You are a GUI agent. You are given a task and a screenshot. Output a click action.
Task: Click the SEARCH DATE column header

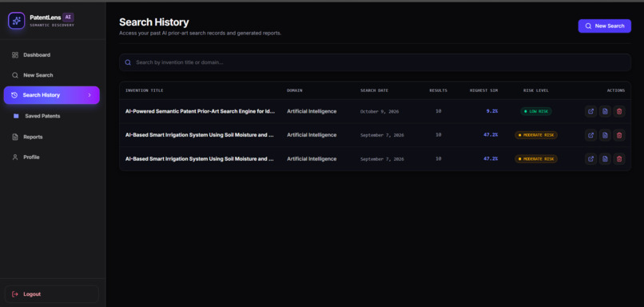(374, 90)
